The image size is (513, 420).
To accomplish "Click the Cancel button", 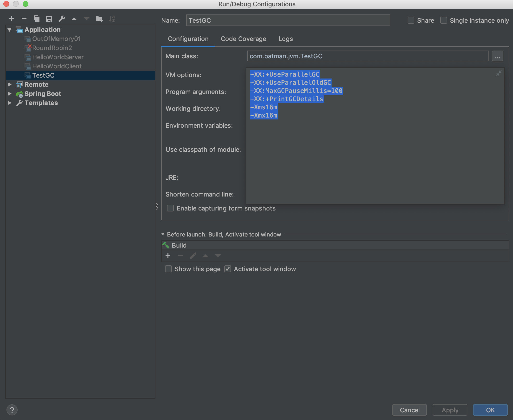I will click(409, 410).
